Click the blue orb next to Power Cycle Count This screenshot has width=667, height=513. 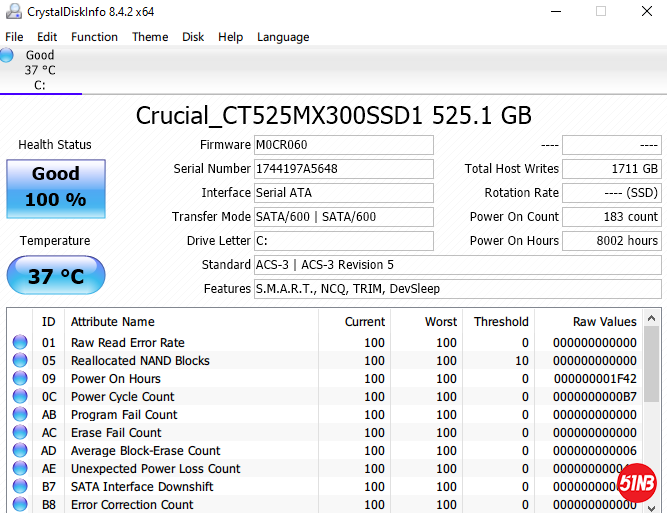pos(20,397)
